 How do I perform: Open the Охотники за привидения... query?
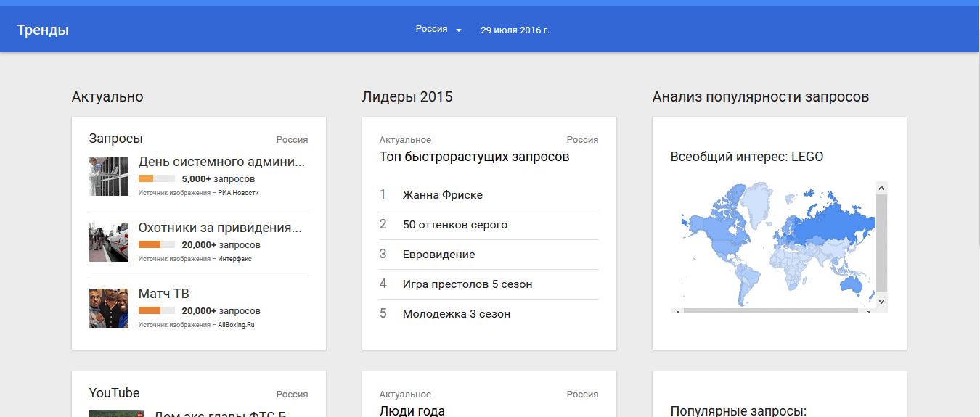[220, 228]
